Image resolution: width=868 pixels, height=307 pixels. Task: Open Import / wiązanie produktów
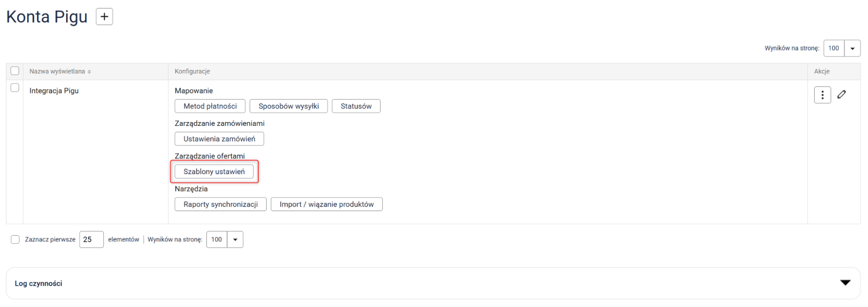(x=327, y=205)
